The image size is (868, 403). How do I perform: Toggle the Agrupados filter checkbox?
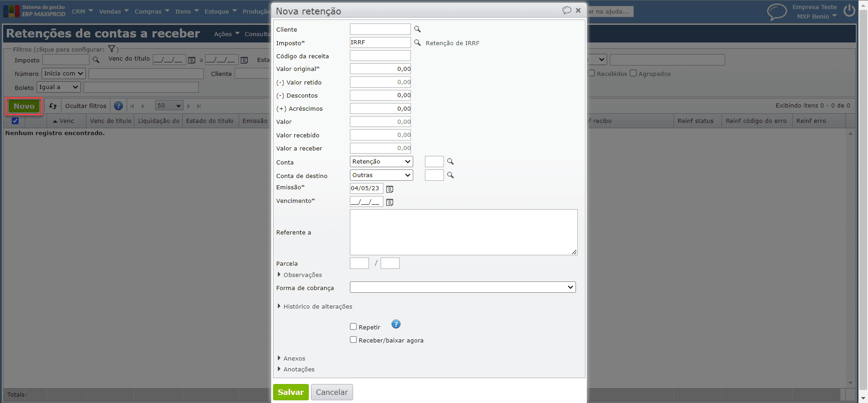click(x=633, y=73)
